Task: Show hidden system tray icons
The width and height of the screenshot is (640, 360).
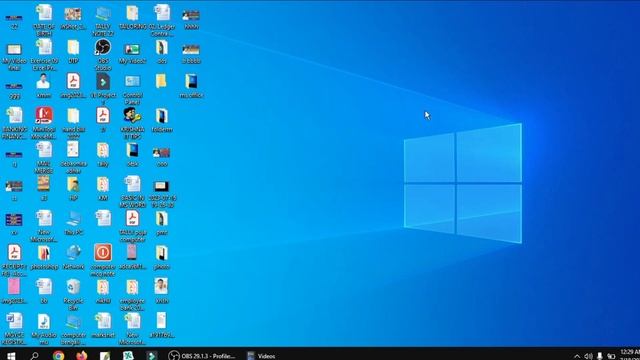Action: tap(577, 356)
